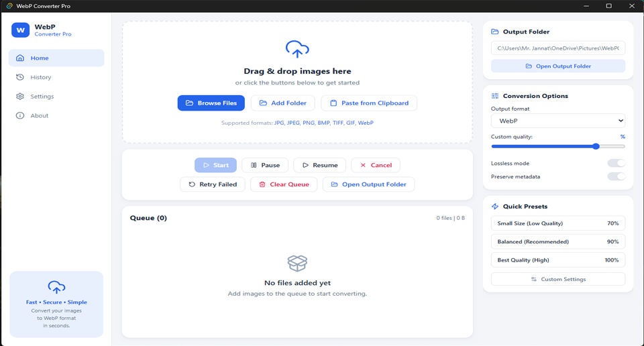Click the JPG supported format text

(279, 123)
